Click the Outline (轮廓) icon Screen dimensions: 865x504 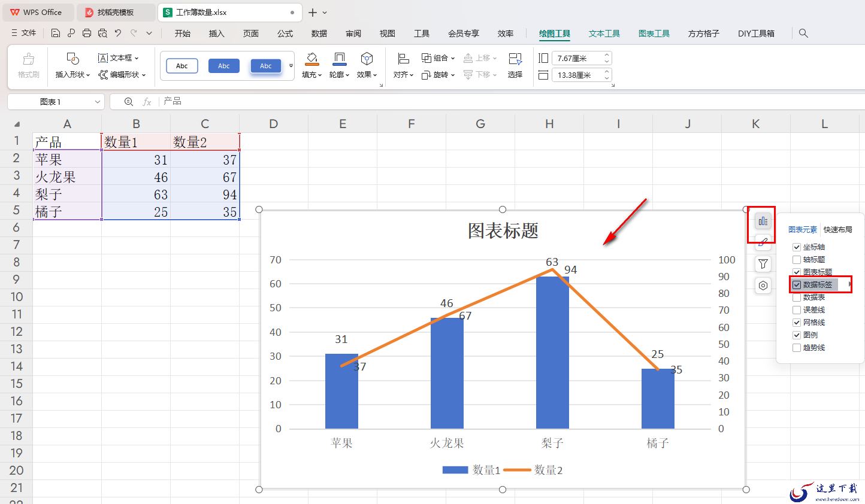point(339,59)
